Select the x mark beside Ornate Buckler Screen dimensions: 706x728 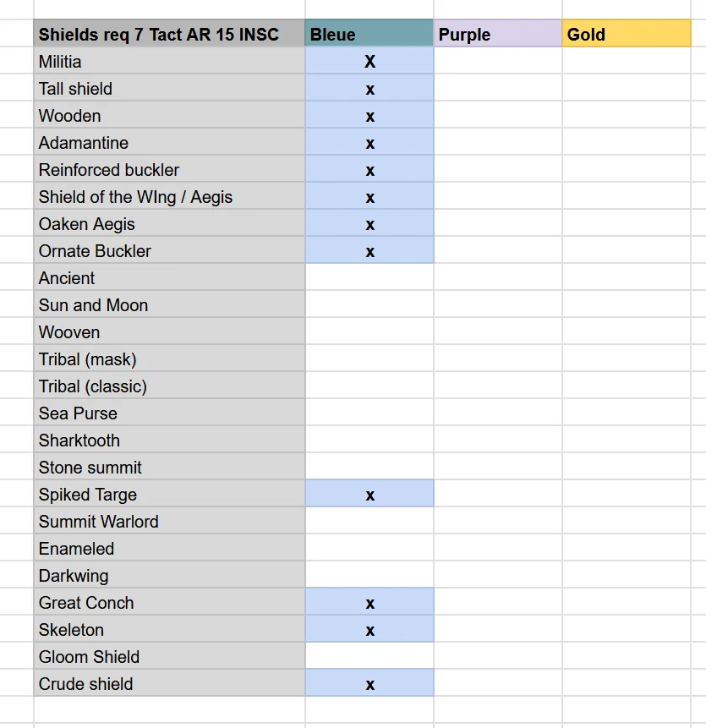point(369,252)
